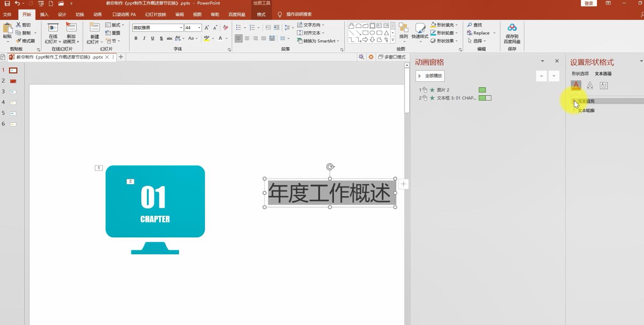The height and width of the screenshot is (325, 644).
Task: Click the Increase Font Size icon
Action: pyautogui.click(x=206, y=28)
